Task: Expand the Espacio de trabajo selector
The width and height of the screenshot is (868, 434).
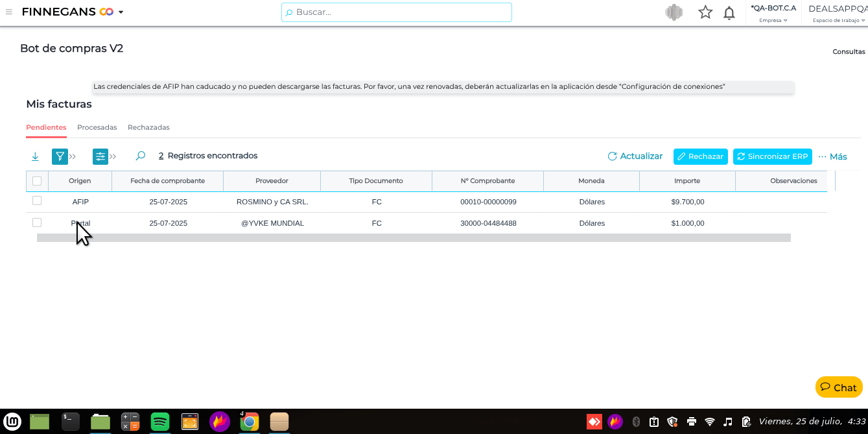Action: 838,14
